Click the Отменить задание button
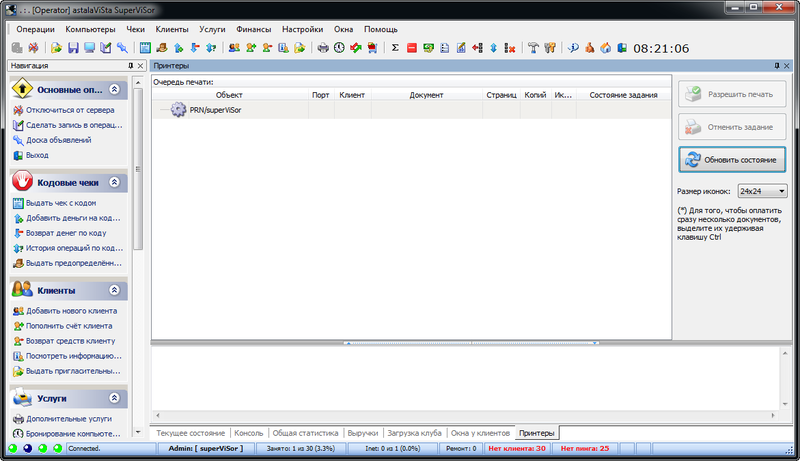 coord(732,127)
